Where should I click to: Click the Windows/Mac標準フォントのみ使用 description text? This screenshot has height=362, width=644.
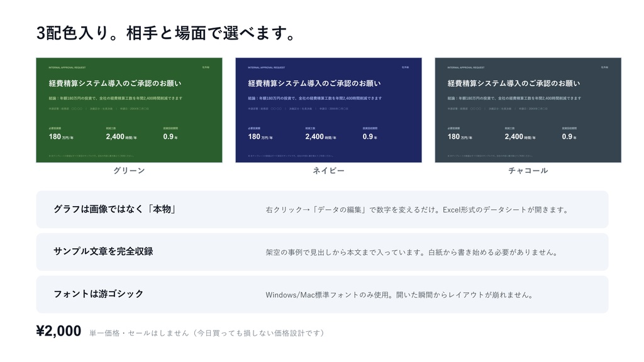click(399, 295)
